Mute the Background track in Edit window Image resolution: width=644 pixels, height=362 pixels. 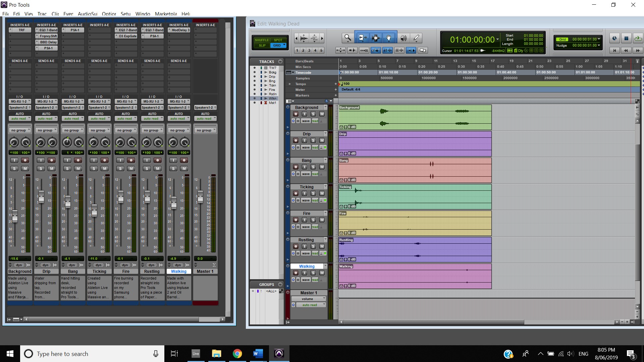point(322,114)
